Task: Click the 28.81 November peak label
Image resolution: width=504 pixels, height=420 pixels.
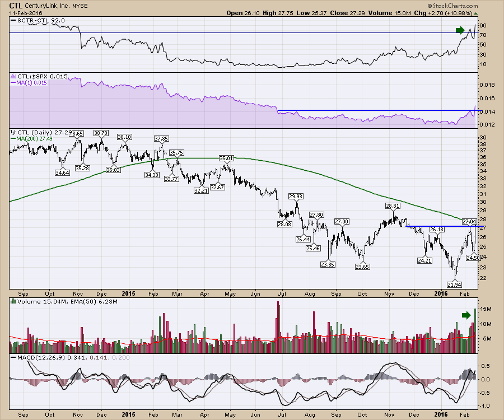Action: coord(393,206)
